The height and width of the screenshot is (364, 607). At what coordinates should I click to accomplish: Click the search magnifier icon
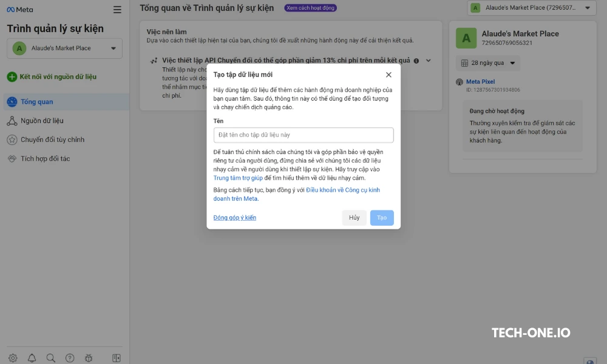[x=51, y=358]
